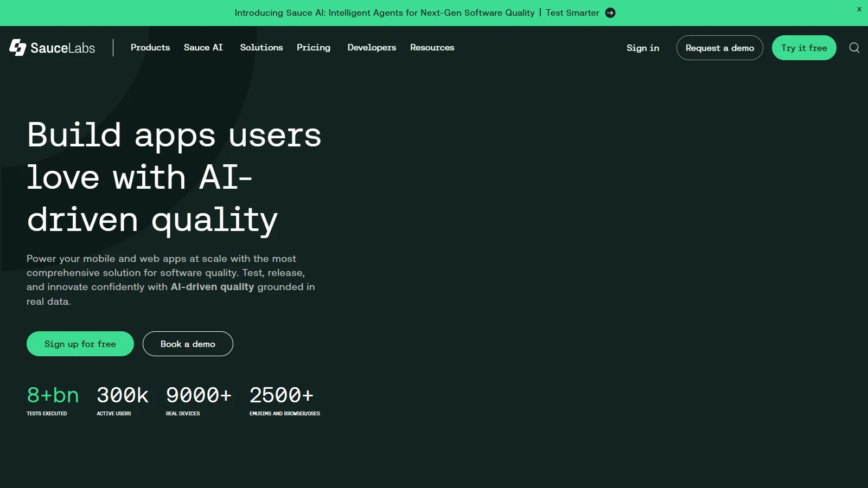Click the Try it free button
The width and height of the screenshot is (868, 488).
pyautogui.click(x=804, y=48)
